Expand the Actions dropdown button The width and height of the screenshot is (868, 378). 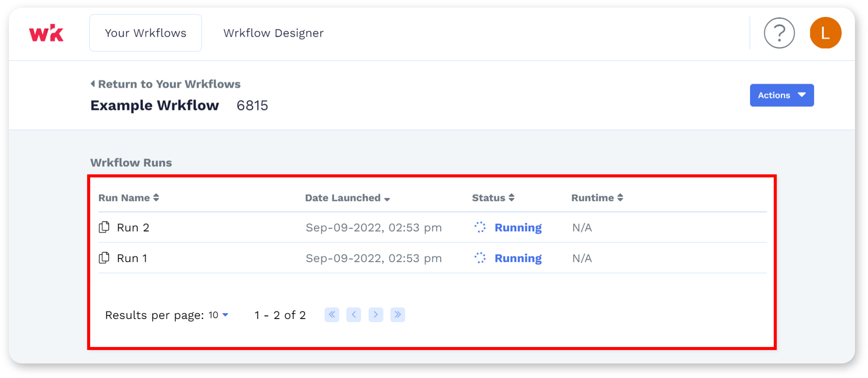782,95
